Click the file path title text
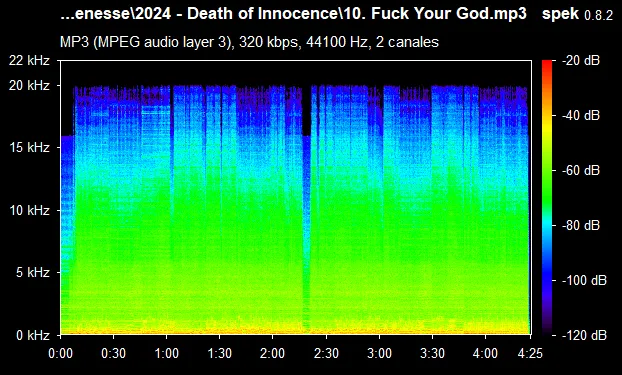Screen dimensions: 622x375 pyautogui.click(x=294, y=13)
